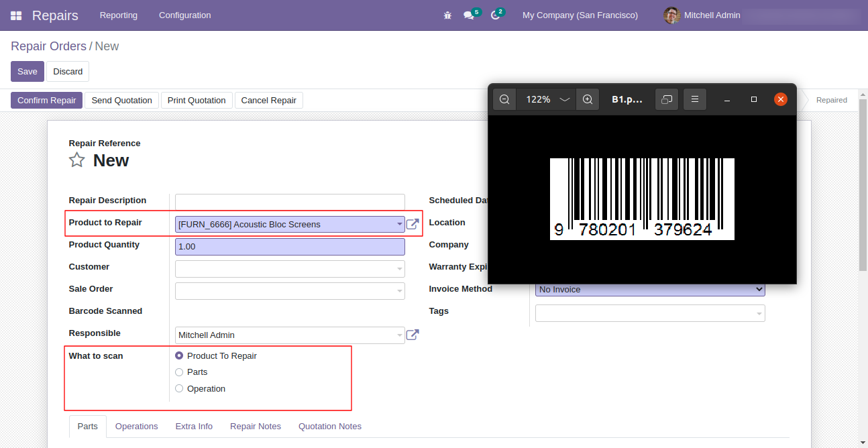The image size is (868, 448).
Task: Expand the Tags dropdown
Action: point(759,313)
